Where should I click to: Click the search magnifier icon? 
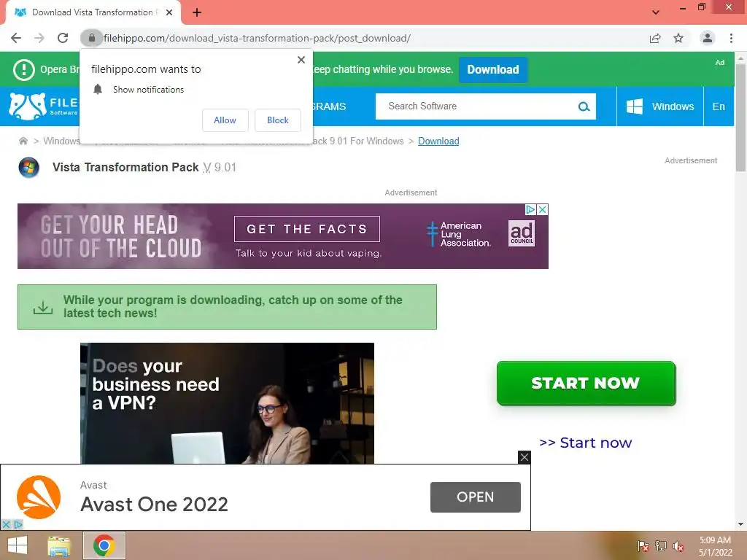tap(584, 106)
